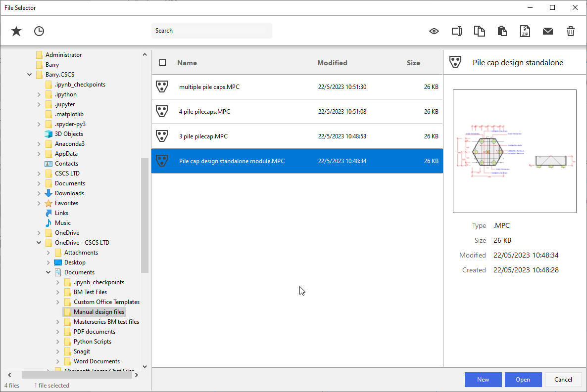
Task: Click the Favorites star icon in folder tree
Action: pyautogui.click(x=49, y=203)
